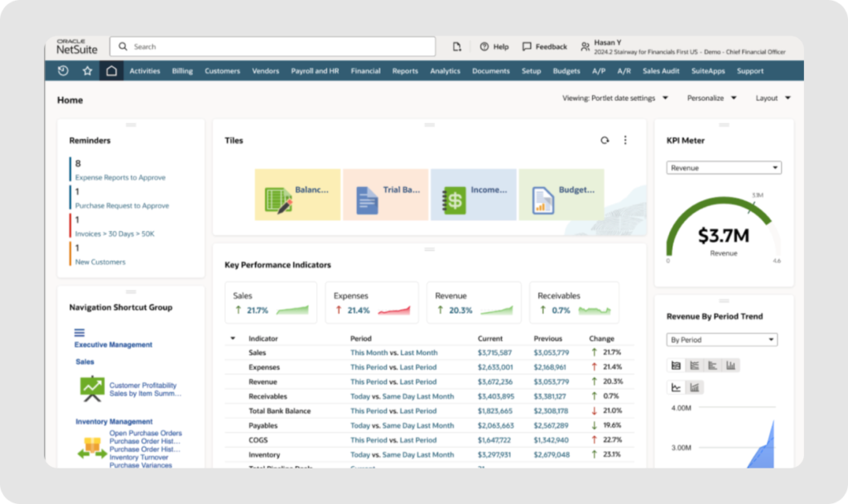Click the create new document icon

click(x=457, y=46)
